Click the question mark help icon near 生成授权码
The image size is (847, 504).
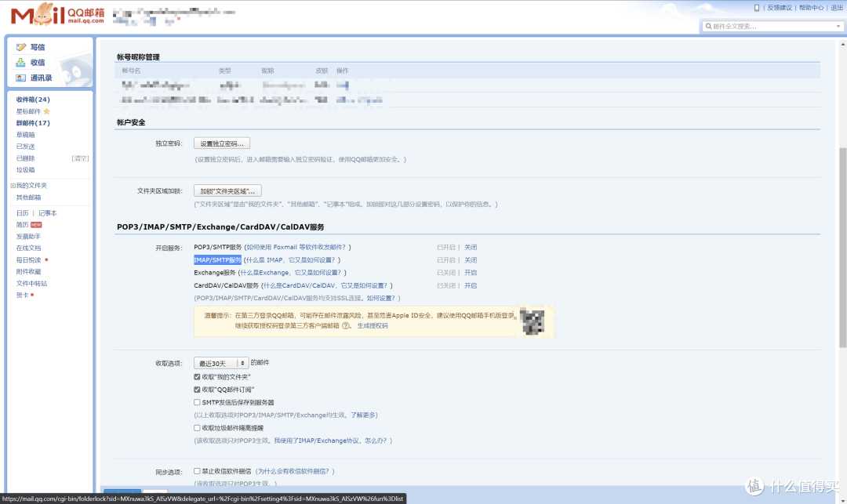point(346,326)
